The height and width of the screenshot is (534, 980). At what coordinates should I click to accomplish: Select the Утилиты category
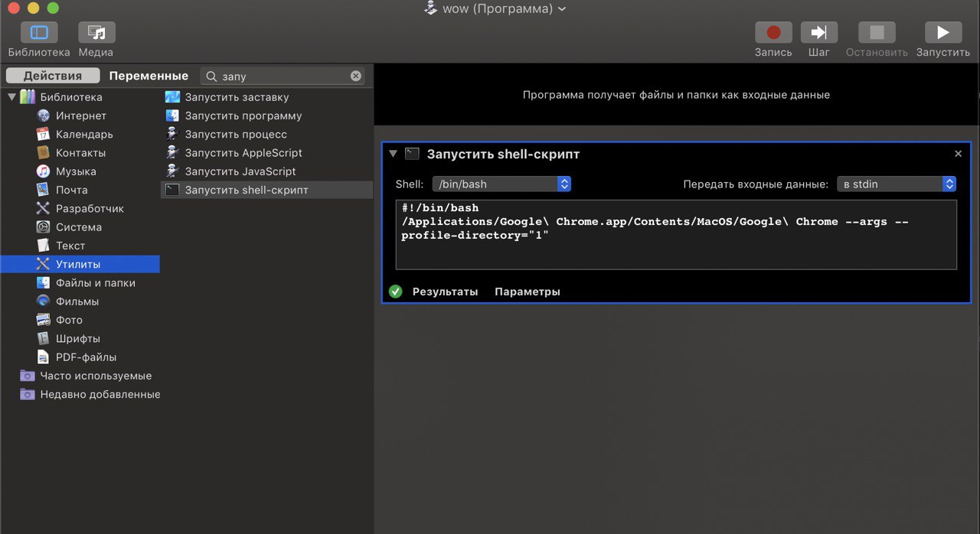(80, 264)
